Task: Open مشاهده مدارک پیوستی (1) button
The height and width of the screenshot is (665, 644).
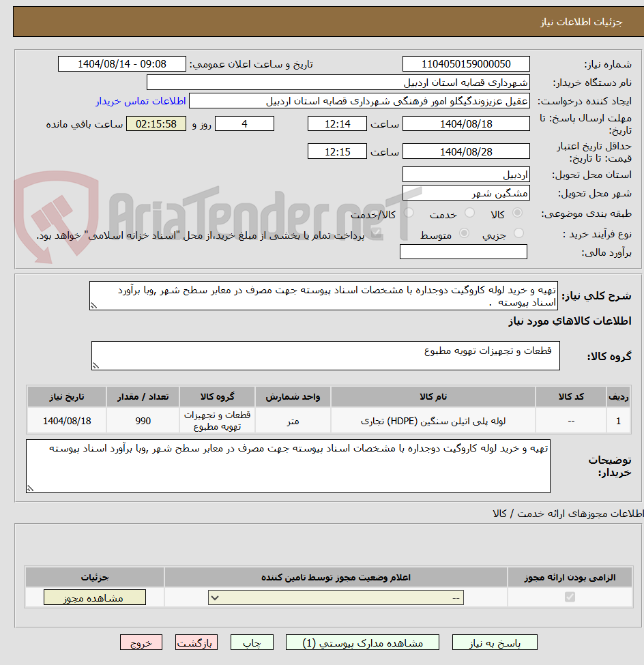Action: [363, 642]
